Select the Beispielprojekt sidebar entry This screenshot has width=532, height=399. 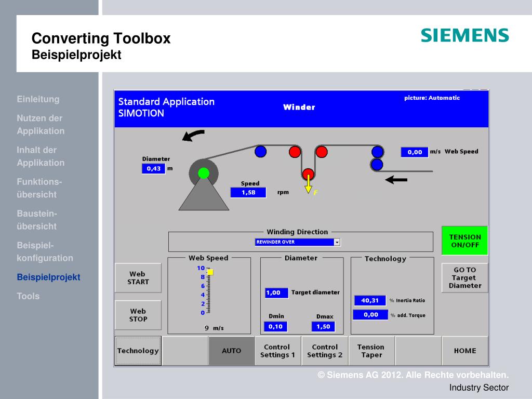48,277
